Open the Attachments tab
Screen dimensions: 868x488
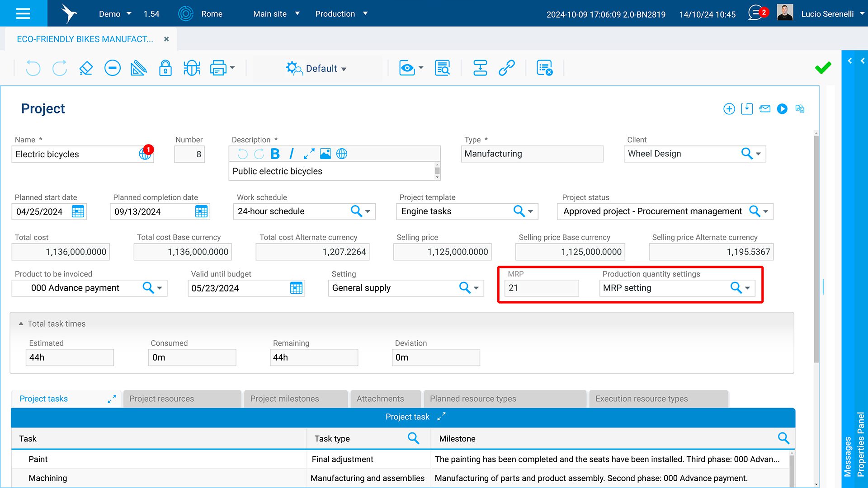[x=380, y=399]
